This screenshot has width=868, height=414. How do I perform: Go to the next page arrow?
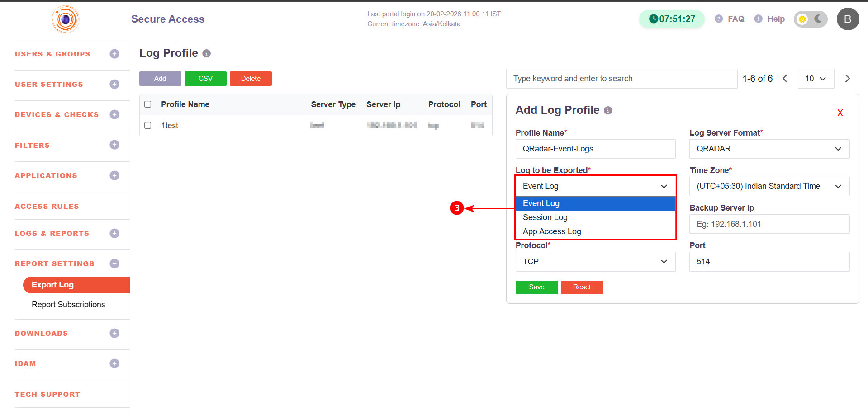point(848,79)
